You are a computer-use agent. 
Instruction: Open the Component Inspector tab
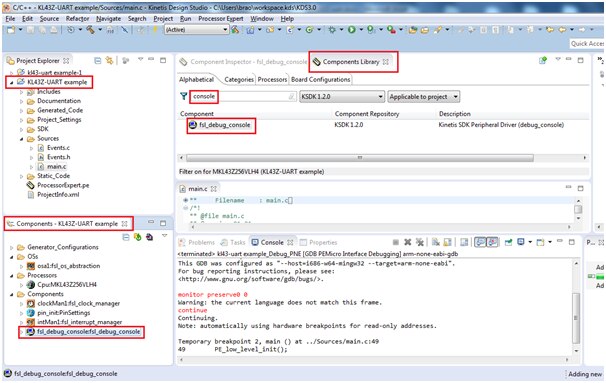243,62
